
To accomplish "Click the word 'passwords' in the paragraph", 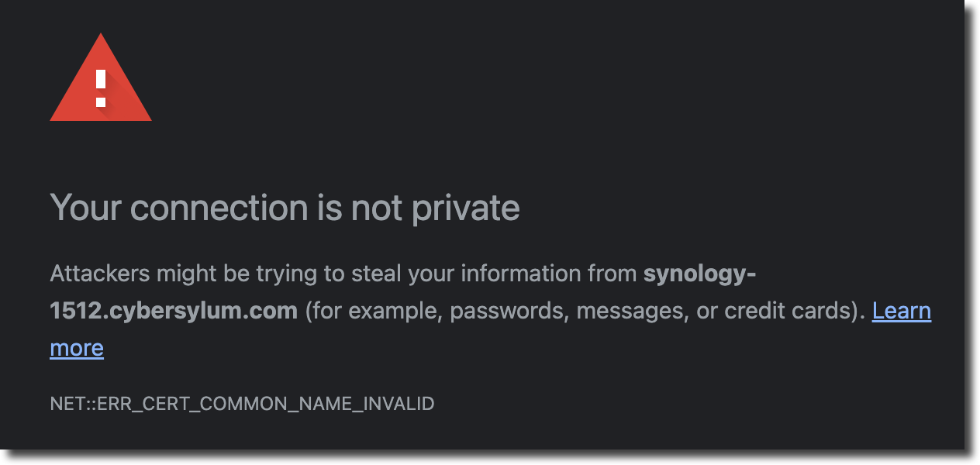I will 506,311.
